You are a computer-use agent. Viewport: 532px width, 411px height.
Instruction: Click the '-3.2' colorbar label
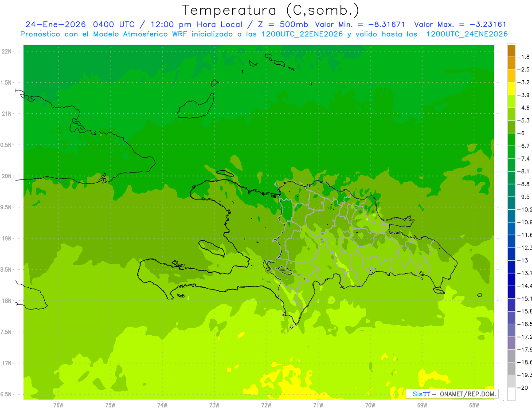click(x=524, y=82)
